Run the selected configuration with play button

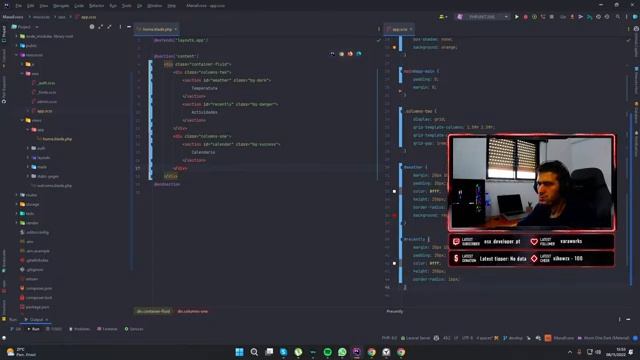[517, 17]
